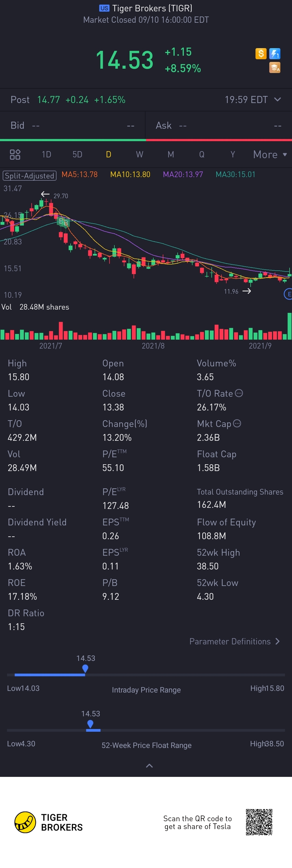Switch chart to 5D period
Viewport: 292px width, 868px height.
point(78,154)
